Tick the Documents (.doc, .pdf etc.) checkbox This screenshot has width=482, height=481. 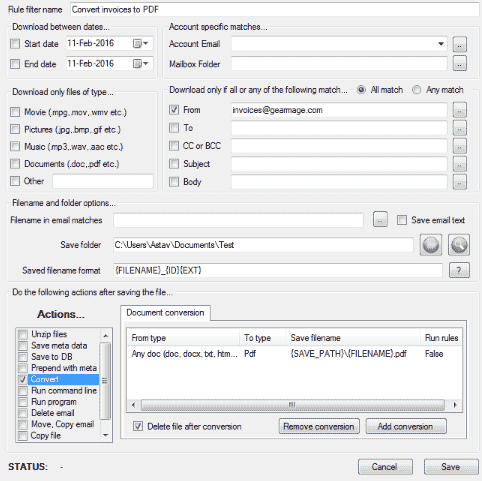15,164
